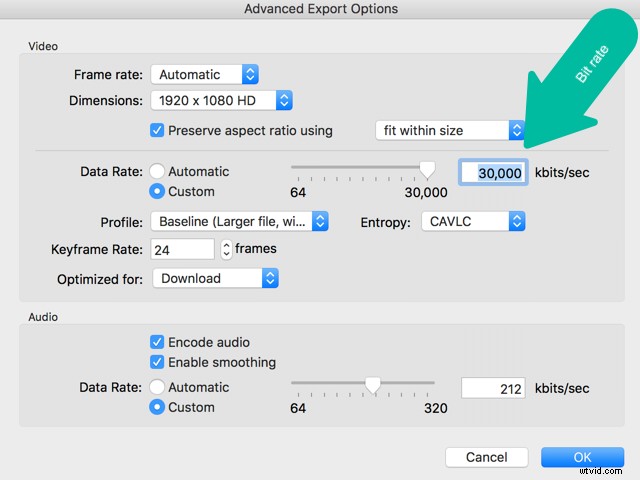640x480 pixels.
Task: Open the Entropy CAVLC dropdown
Action: point(473,221)
